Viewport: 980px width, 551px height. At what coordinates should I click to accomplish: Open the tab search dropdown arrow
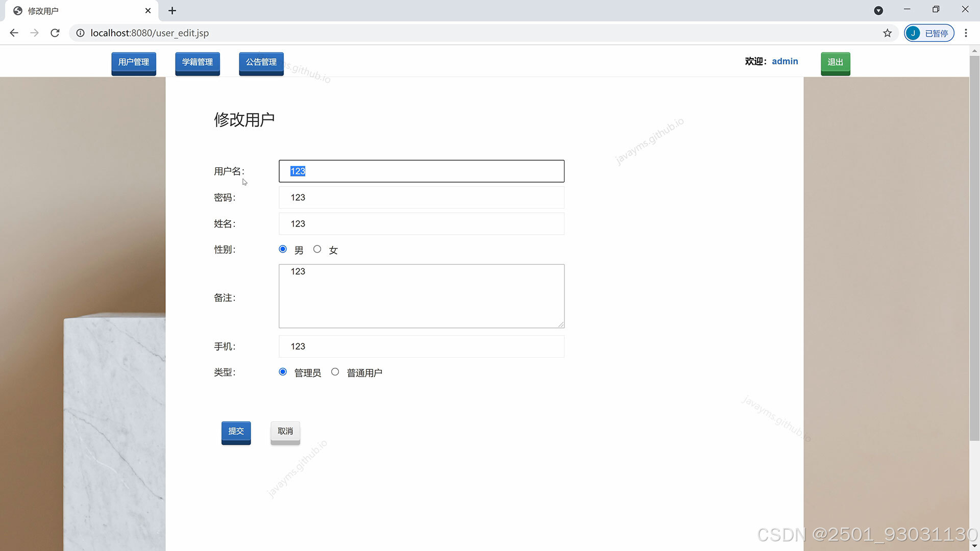(x=878, y=11)
